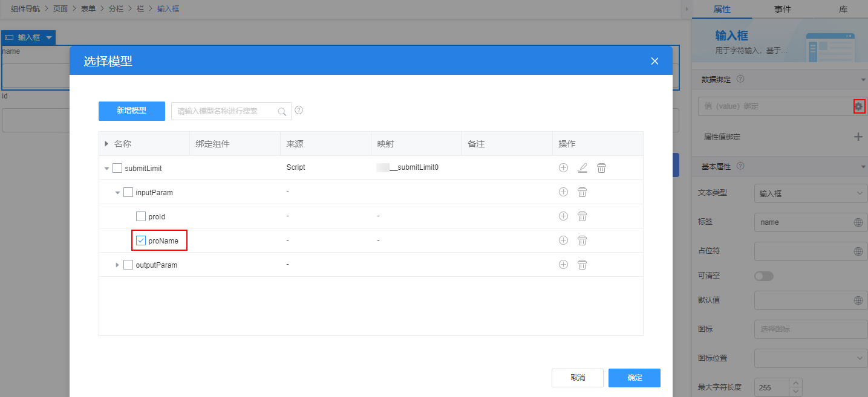
Task: Switch to the 事件 tab
Action: tap(782, 9)
